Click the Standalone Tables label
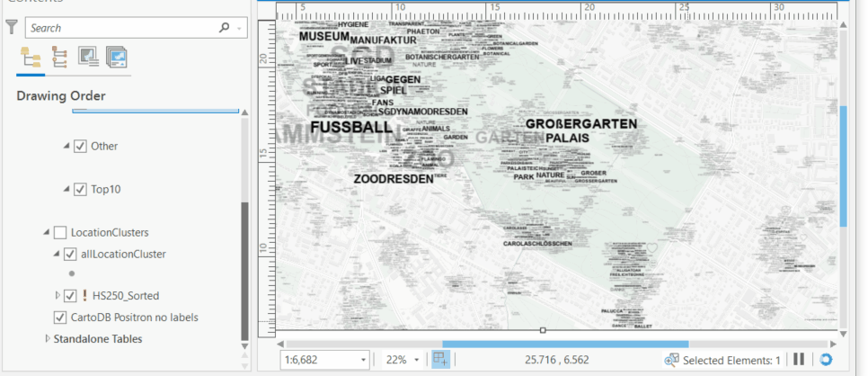 [98, 339]
